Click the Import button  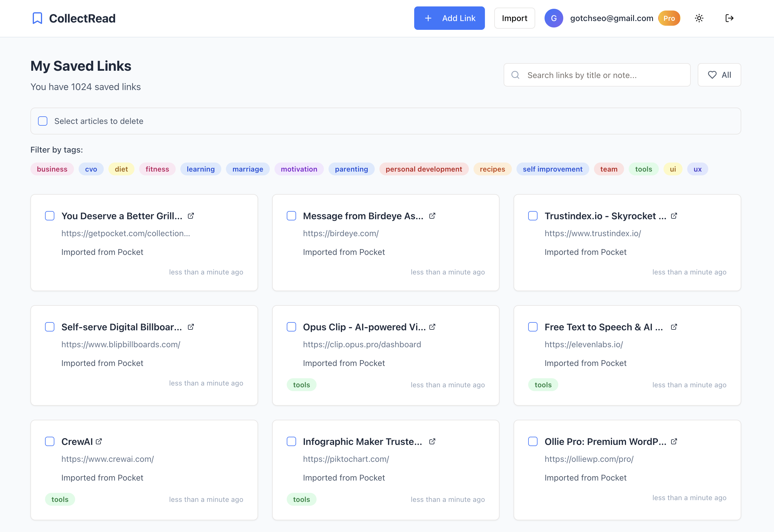point(515,18)
